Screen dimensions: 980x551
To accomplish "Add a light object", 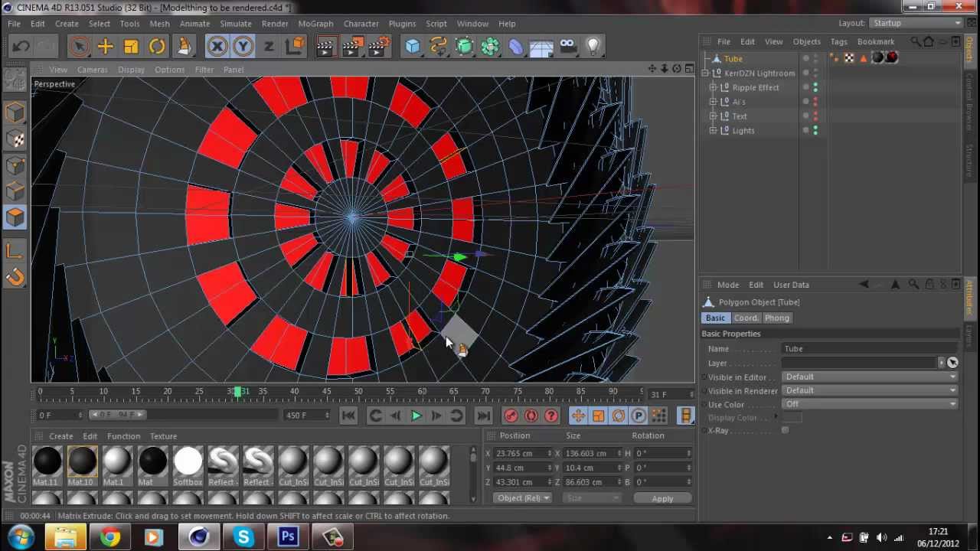I will [593, 47].
